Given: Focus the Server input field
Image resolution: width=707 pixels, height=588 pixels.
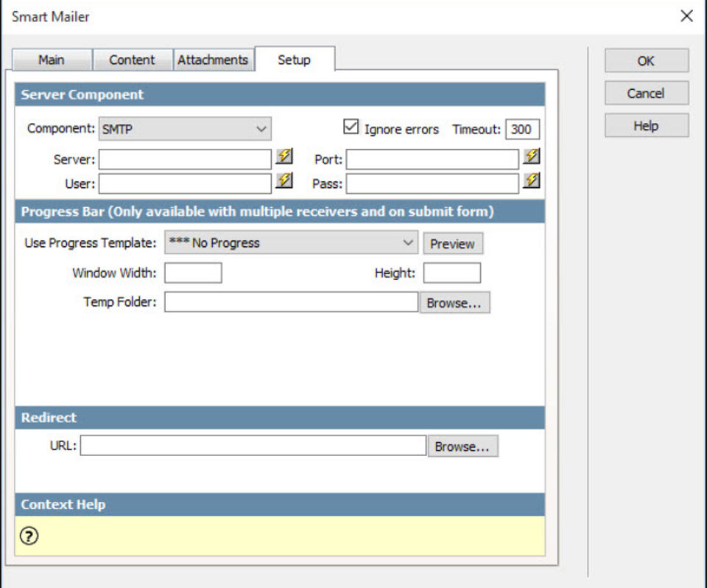Looking at the screenshot, I should tap(185, 159).
